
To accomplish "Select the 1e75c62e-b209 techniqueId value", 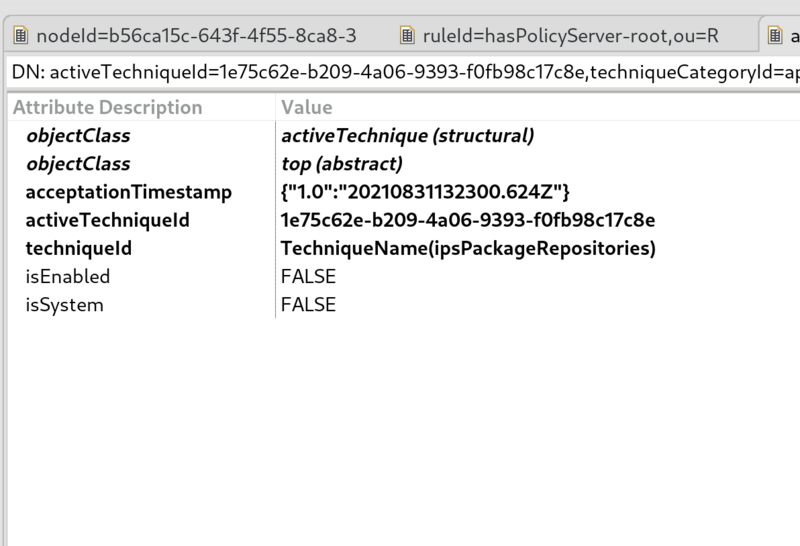I will point(468,220).
